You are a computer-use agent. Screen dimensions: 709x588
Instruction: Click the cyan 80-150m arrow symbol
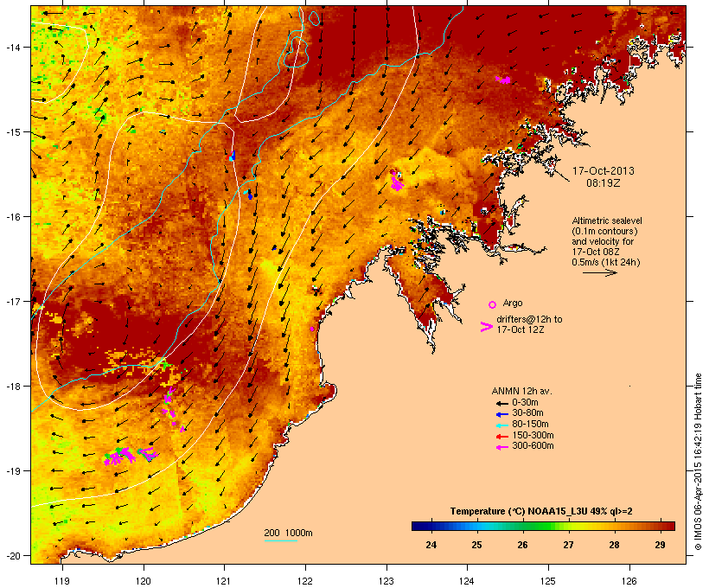tap(501, 425)
